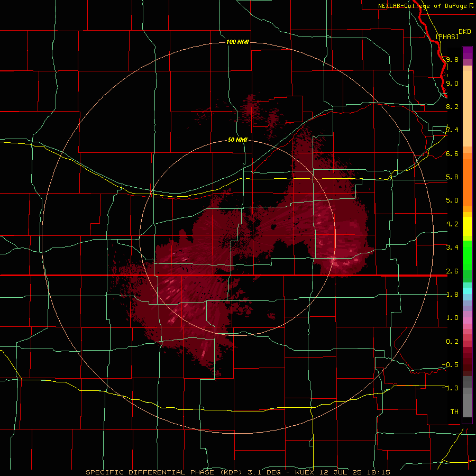
Task: Click the 6.6 scale value
Action: (x=452, y=154)
